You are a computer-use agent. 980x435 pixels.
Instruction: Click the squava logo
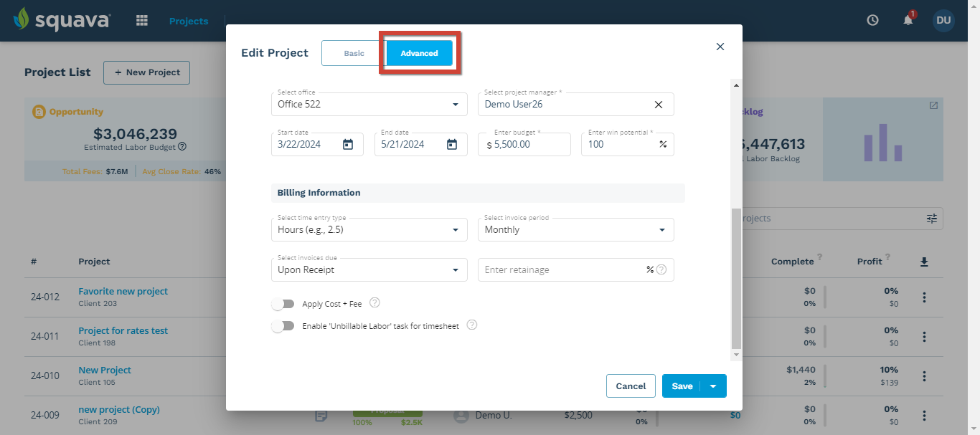pos(61,20)
